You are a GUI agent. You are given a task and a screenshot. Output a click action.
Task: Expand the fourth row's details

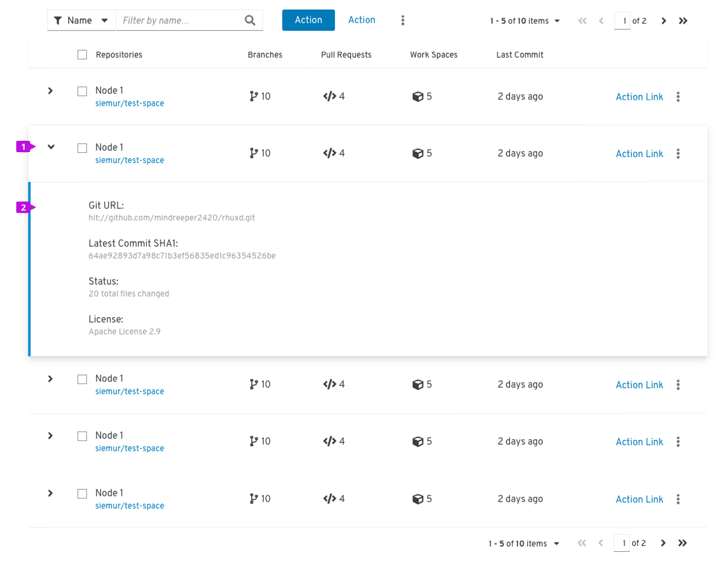51,436
